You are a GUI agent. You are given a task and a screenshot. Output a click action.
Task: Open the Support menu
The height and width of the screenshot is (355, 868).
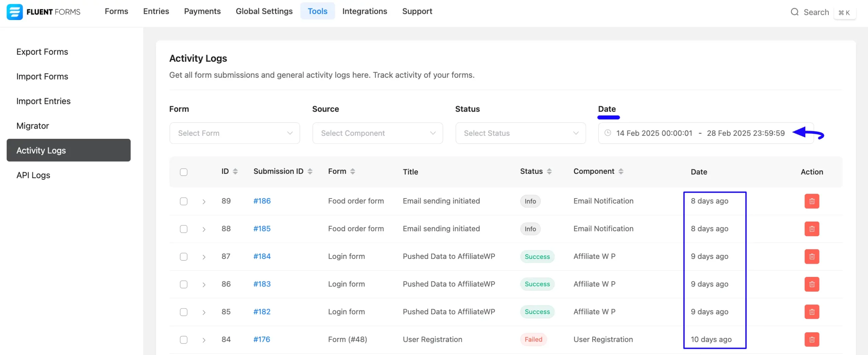tap(417, 11)
